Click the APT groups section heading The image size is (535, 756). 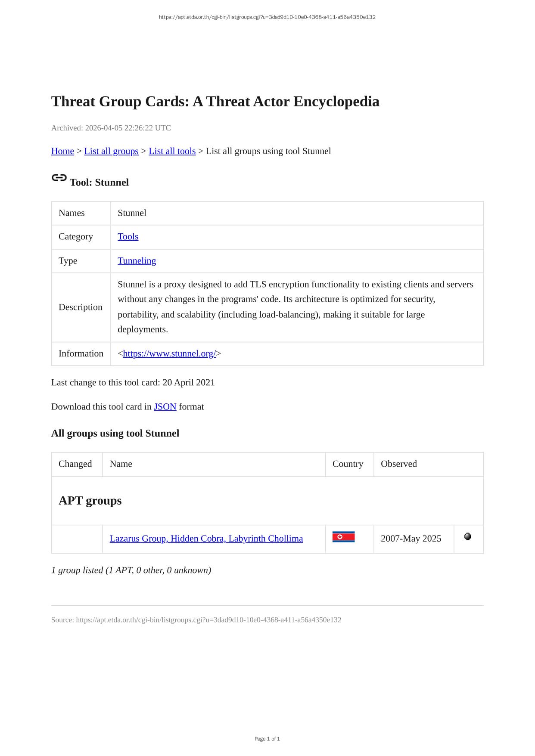(x=90, y=501)
